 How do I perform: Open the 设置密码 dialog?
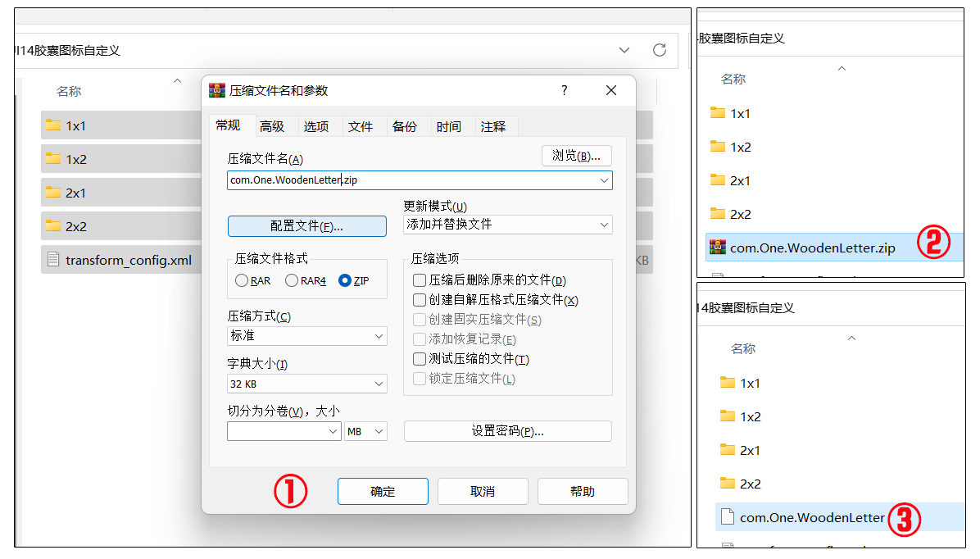coord(507,430)
